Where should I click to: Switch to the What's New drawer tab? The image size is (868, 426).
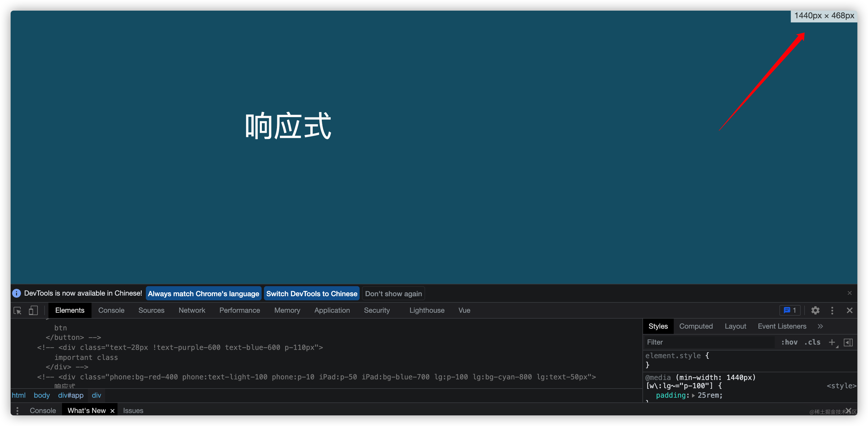pyautogui.click(x=86, y=410)
